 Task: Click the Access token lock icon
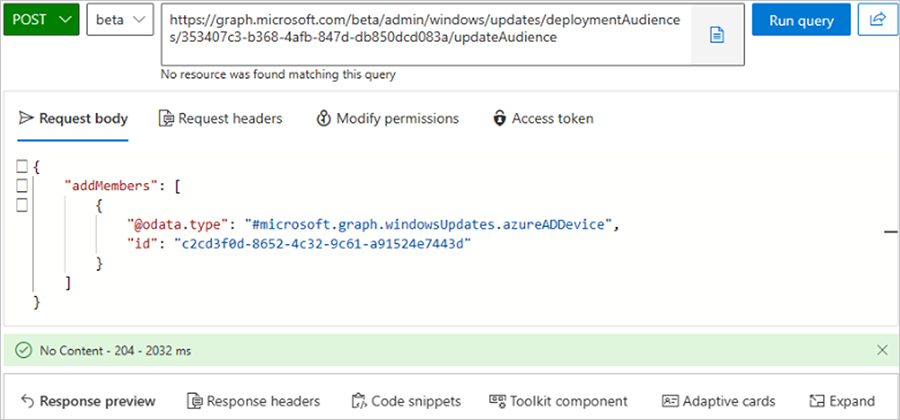499,119
